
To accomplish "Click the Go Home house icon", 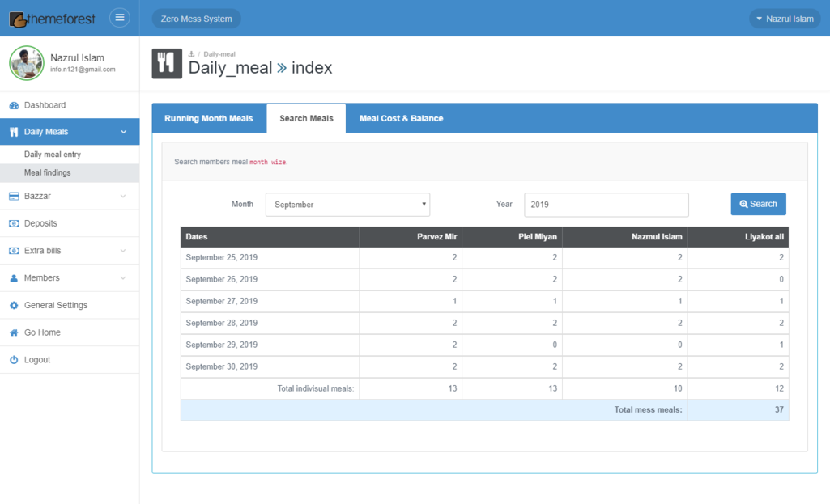I will coord(14,333).
